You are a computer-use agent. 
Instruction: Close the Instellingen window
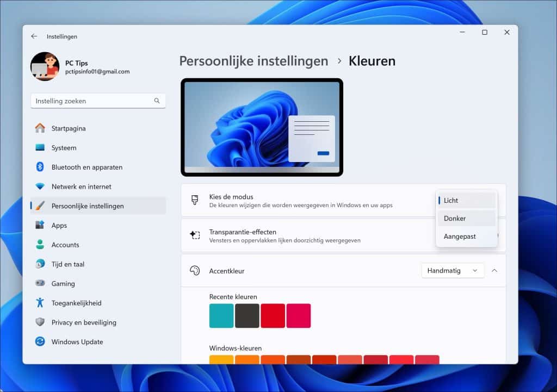pos(507,32)
